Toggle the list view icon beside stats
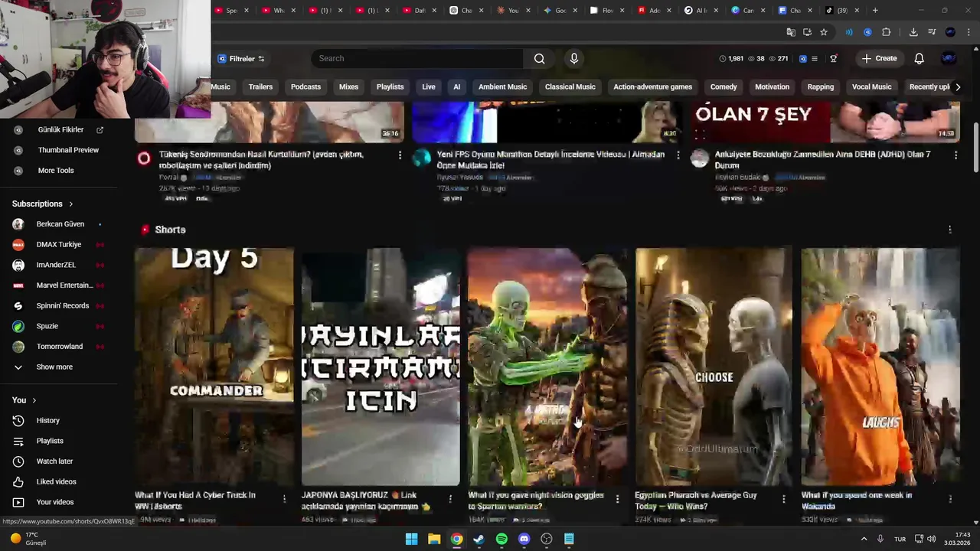980x551 pixels. 815,59
